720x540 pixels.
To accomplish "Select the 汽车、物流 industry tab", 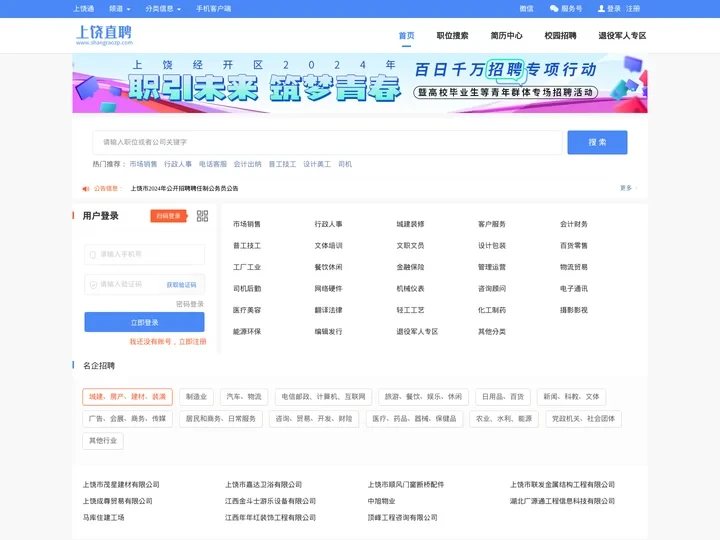I will click(244, 397).
